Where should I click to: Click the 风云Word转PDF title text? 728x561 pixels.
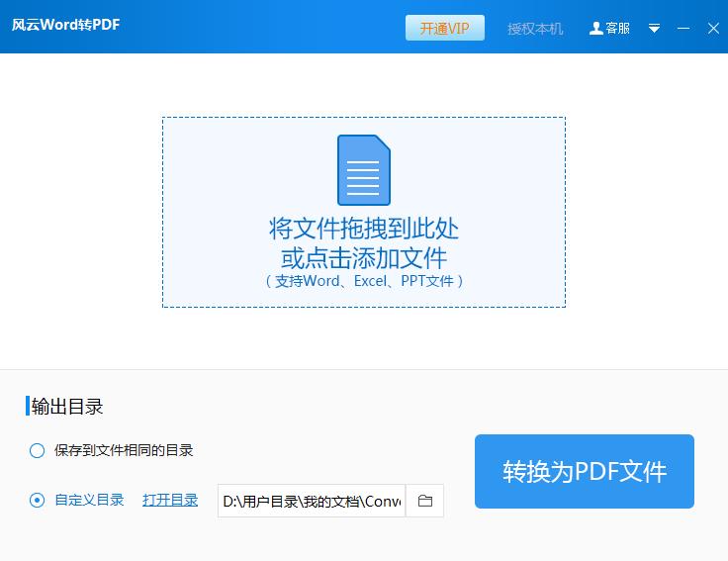click(x=65, y=24)
